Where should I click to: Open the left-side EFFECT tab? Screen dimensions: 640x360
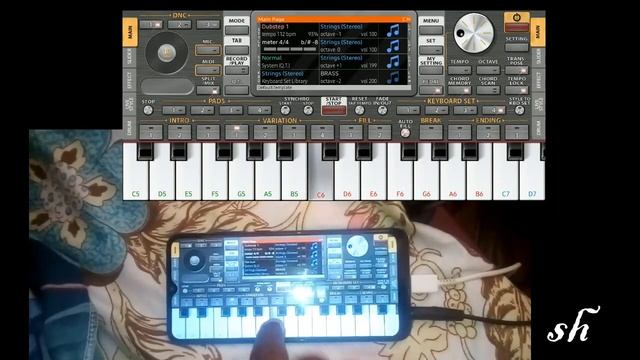[130, 80]
